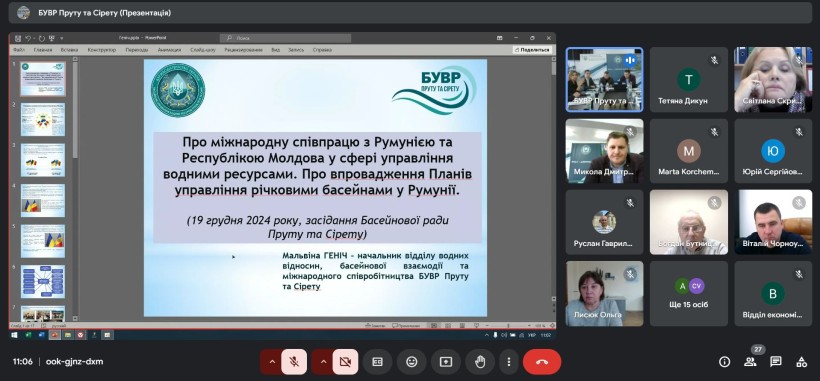This screenshot has width=820, height=381.
Task: Click the Поделиться button in PowerPoint
Action: [532, 50]
